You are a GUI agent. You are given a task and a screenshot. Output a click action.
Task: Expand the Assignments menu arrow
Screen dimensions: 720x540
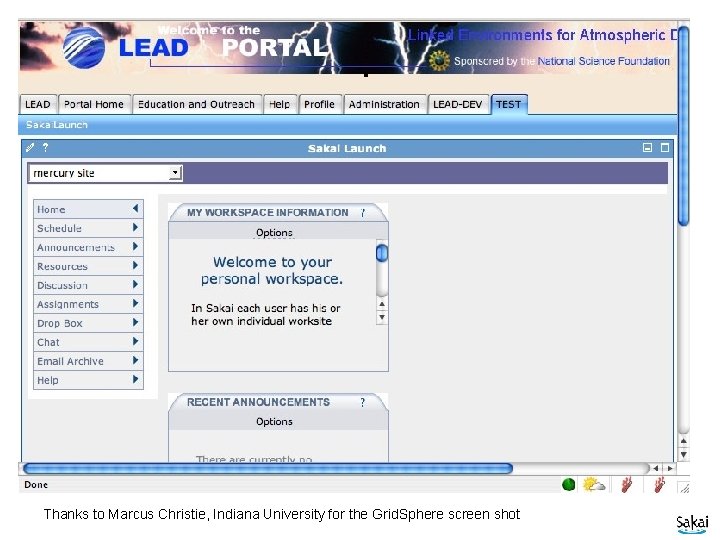click(x=135, y=303)
